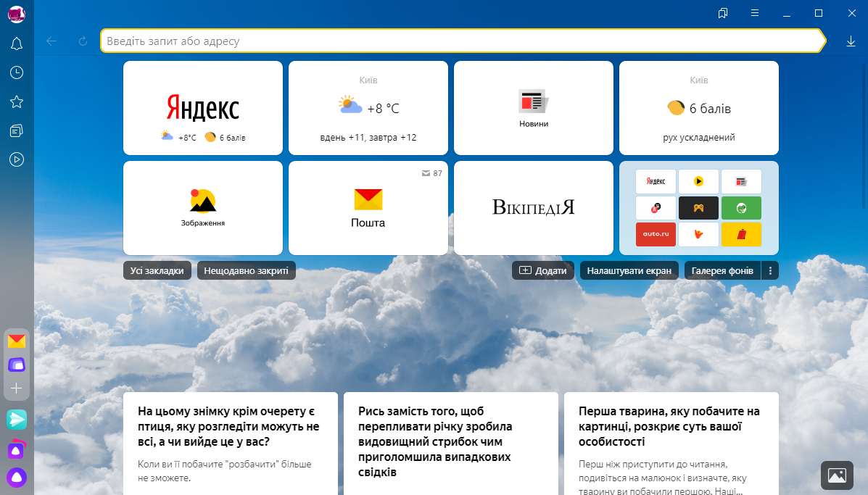Open yellow market icon in folder tile
Screen dimensions: 868x495
coord(741,234)
